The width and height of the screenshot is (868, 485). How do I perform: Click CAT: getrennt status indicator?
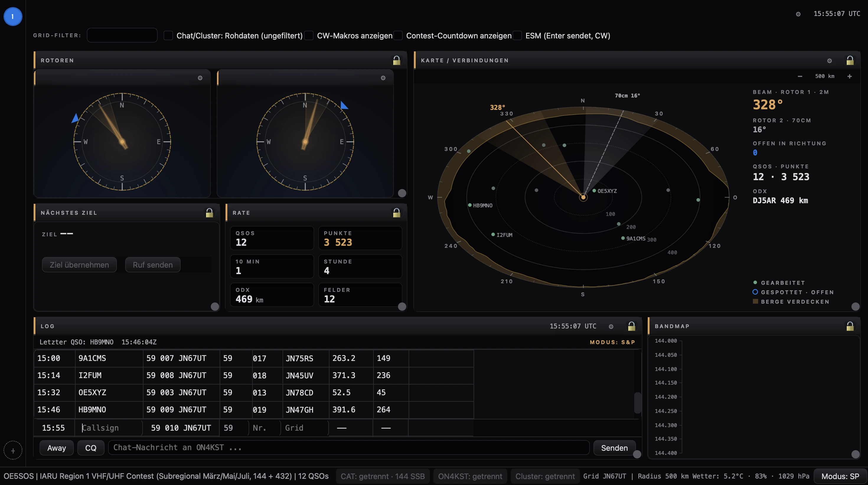(x=382, y=476)
